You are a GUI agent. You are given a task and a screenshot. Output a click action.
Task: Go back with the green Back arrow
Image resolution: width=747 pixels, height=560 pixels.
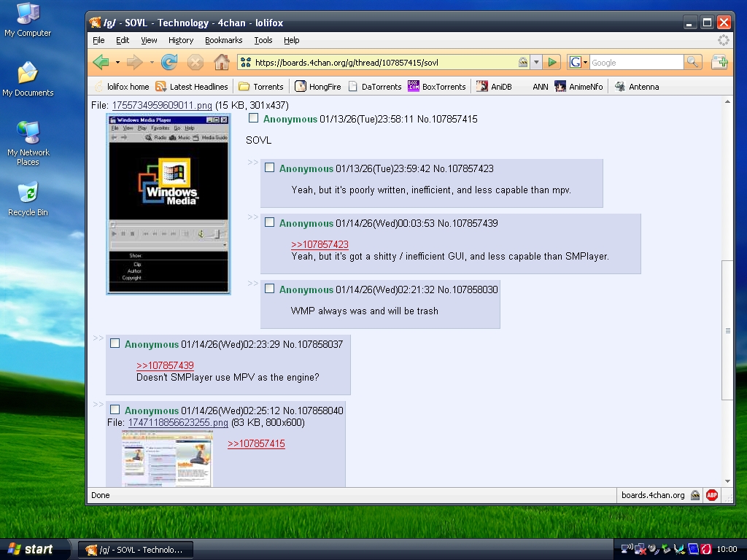coord(101,62)
